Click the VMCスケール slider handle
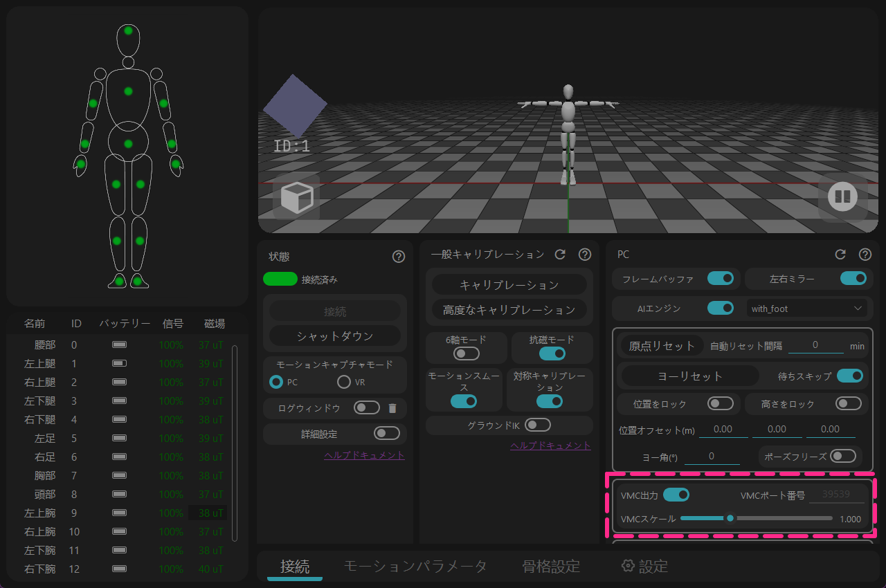This screenshot has height=588, width=886. (730, 518)
